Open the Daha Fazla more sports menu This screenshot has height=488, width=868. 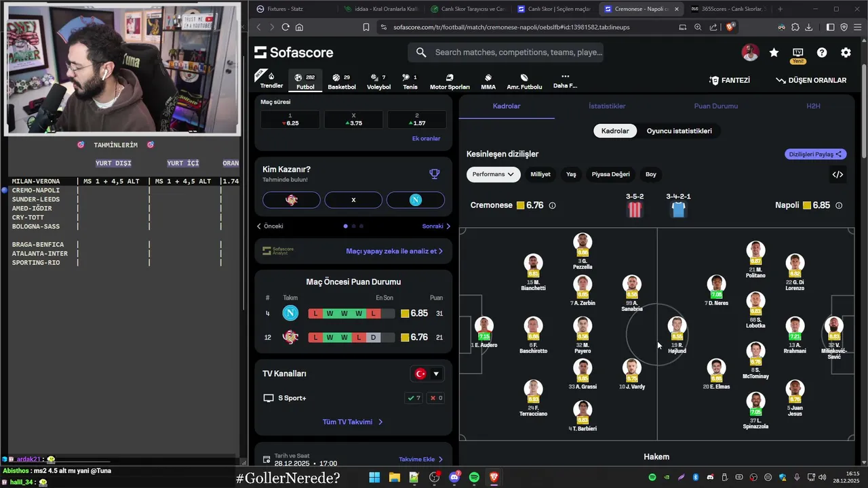point(565,81)
